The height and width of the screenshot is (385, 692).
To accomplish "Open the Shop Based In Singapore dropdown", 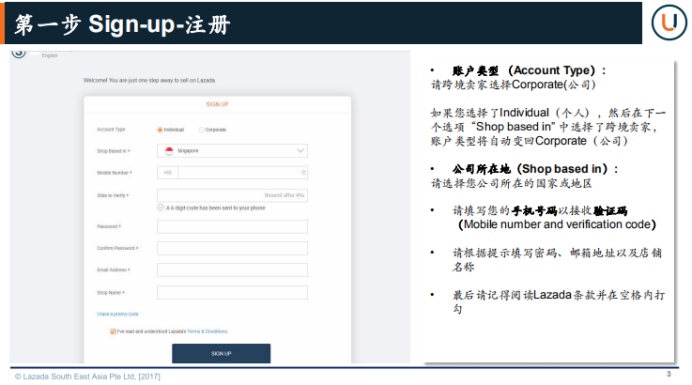I will pos(232,151).
